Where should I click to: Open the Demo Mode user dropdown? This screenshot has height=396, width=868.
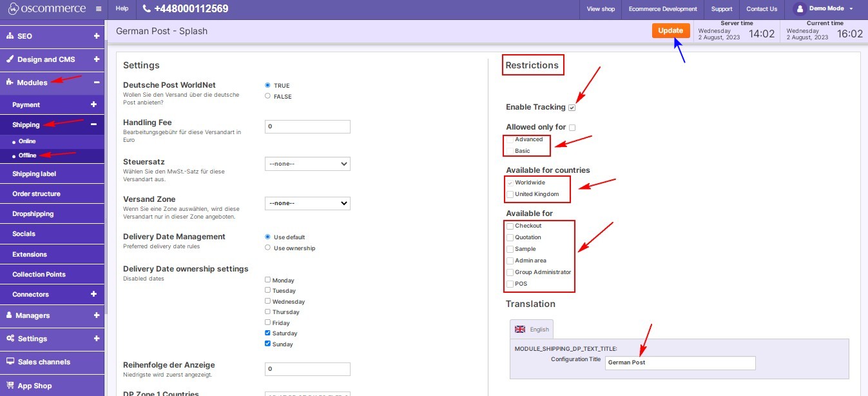851,9
